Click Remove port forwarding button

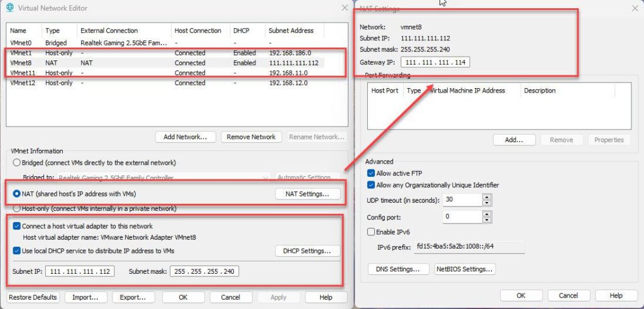[x=562, y=140]
